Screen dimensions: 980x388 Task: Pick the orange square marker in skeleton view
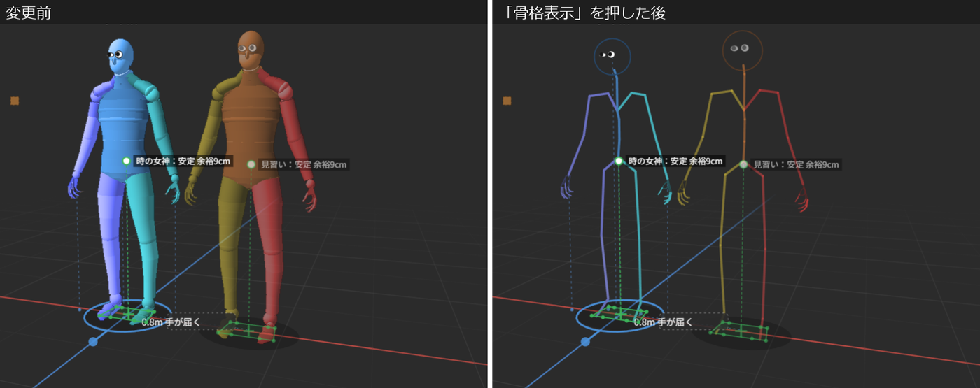point(507,101)
